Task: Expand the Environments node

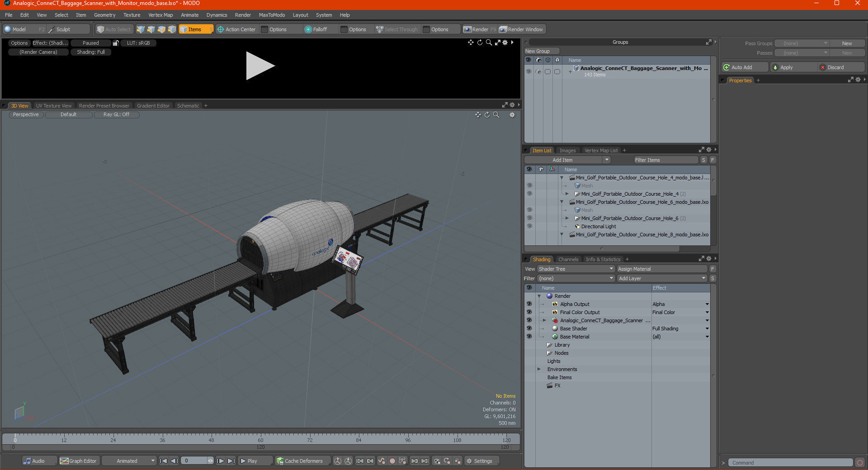Action: coord(539,369)
